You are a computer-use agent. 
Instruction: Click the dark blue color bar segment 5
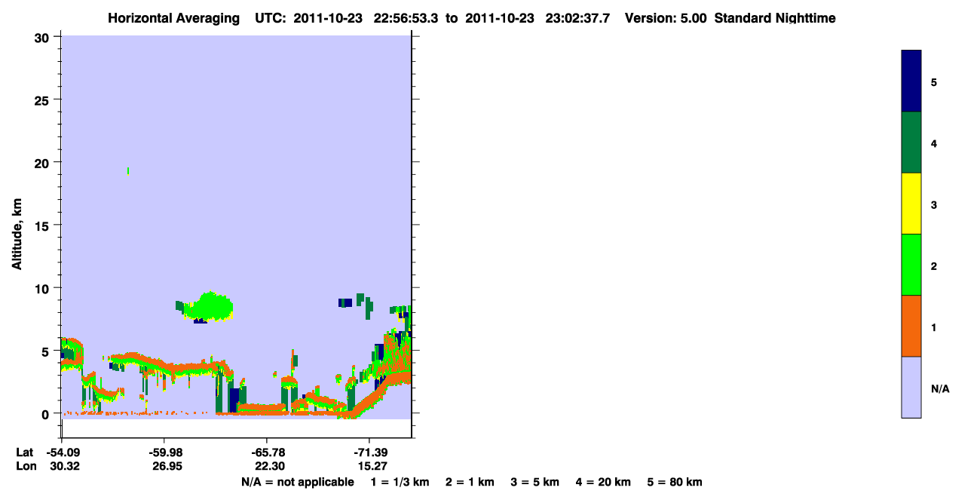coord(911,81)
